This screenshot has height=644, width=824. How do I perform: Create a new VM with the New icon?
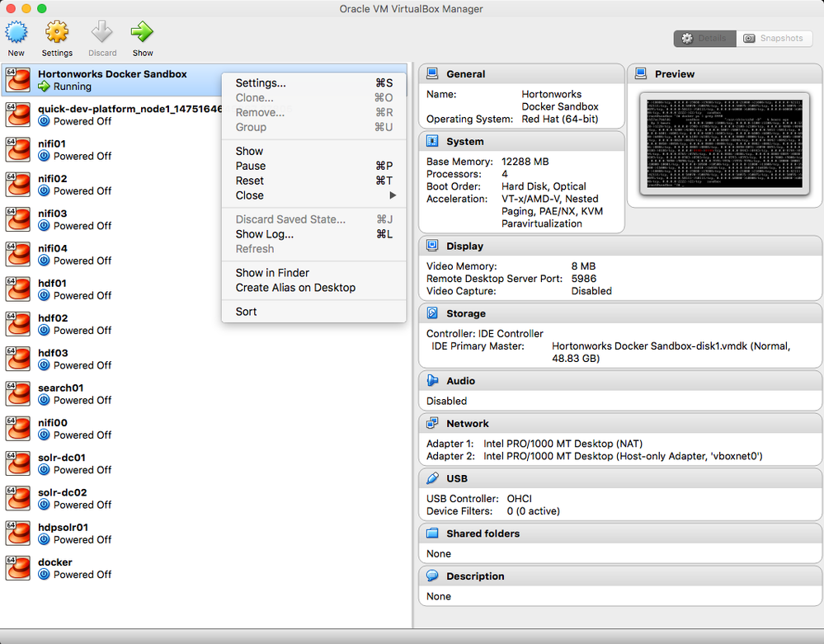16,33
